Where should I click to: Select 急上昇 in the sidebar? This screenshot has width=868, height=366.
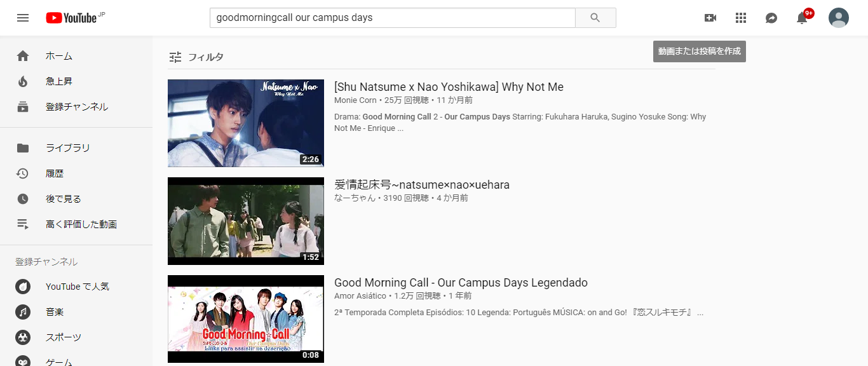(x=59, y=81)
